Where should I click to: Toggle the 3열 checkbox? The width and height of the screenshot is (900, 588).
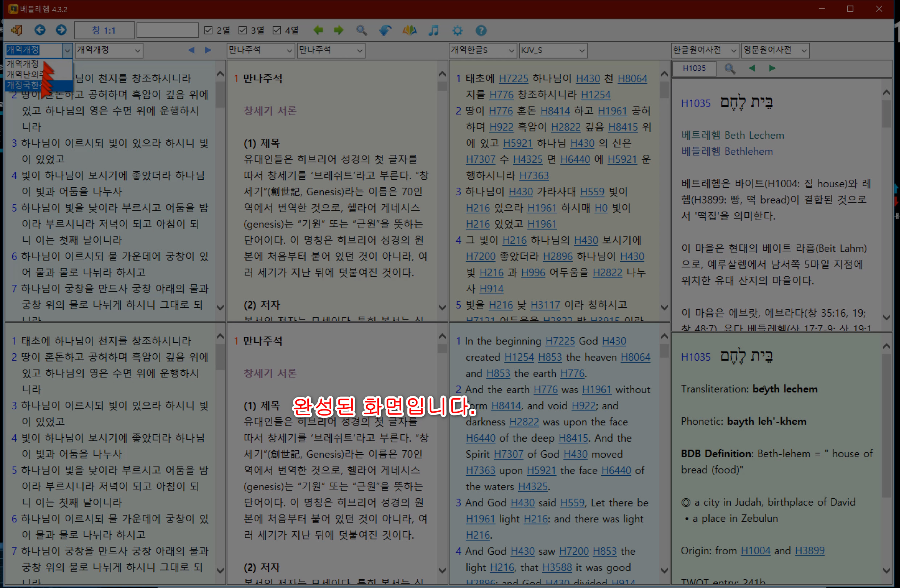point(242,30)
